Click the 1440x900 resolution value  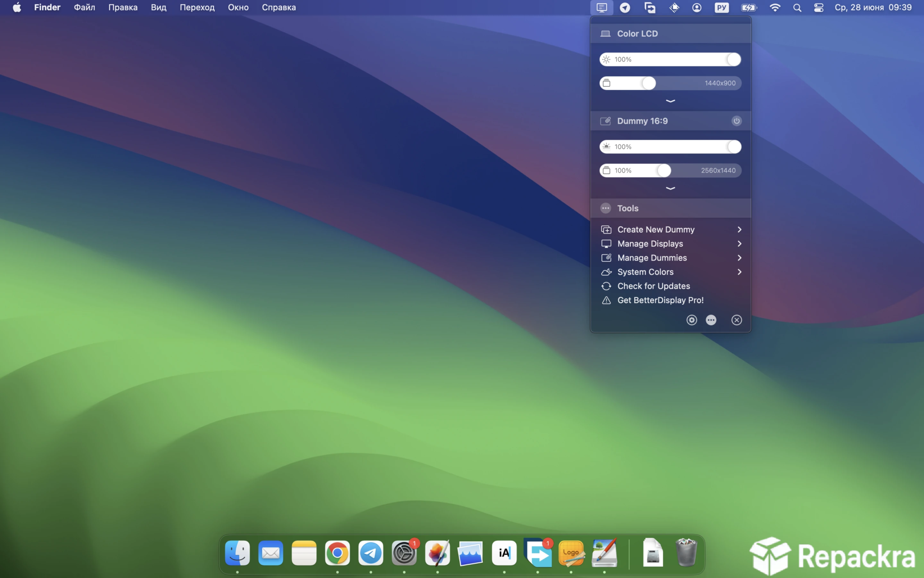tap(720, 83)
